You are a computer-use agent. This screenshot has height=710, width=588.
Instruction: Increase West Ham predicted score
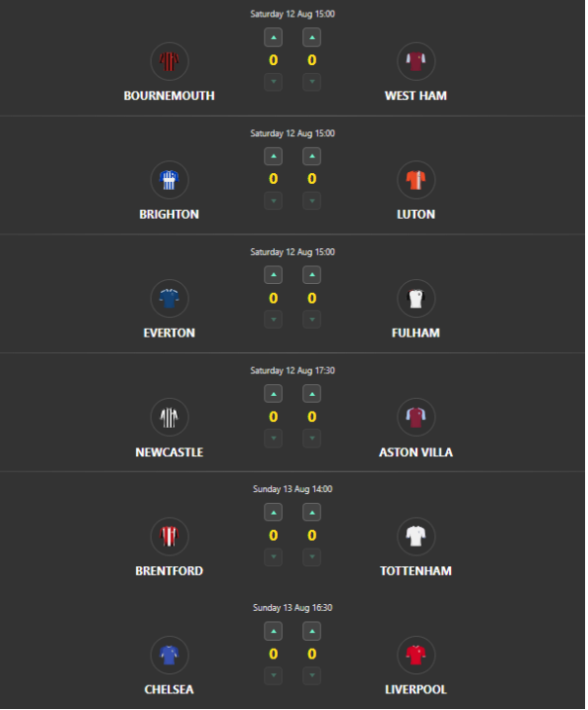312,38
